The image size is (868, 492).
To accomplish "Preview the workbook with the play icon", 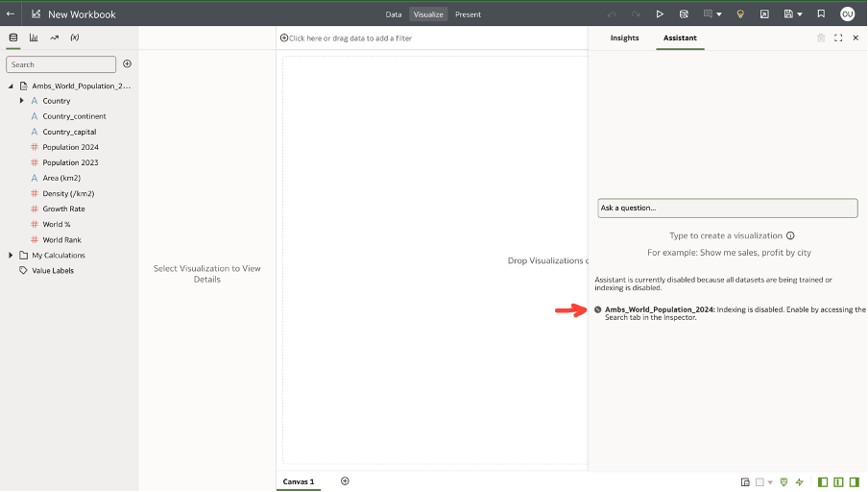I will click(x=660, y=14).
